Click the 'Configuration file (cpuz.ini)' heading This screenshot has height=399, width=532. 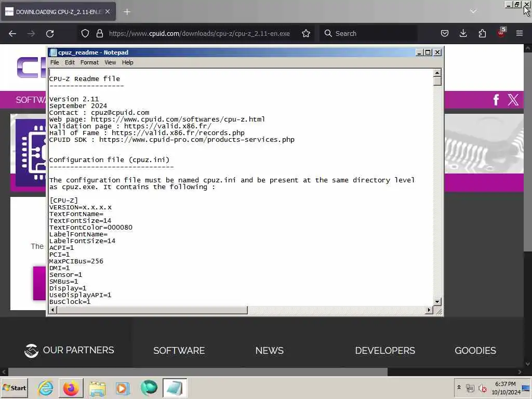coord(109,160)
